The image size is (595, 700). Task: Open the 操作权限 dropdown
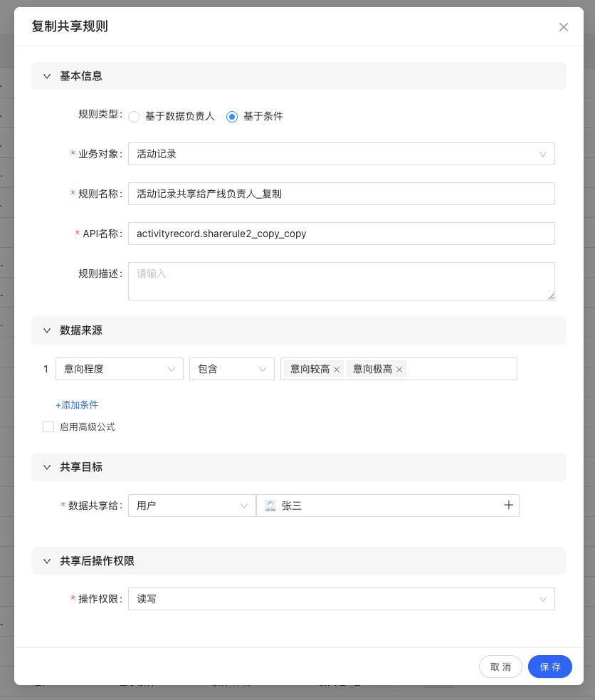click(341, 599)
